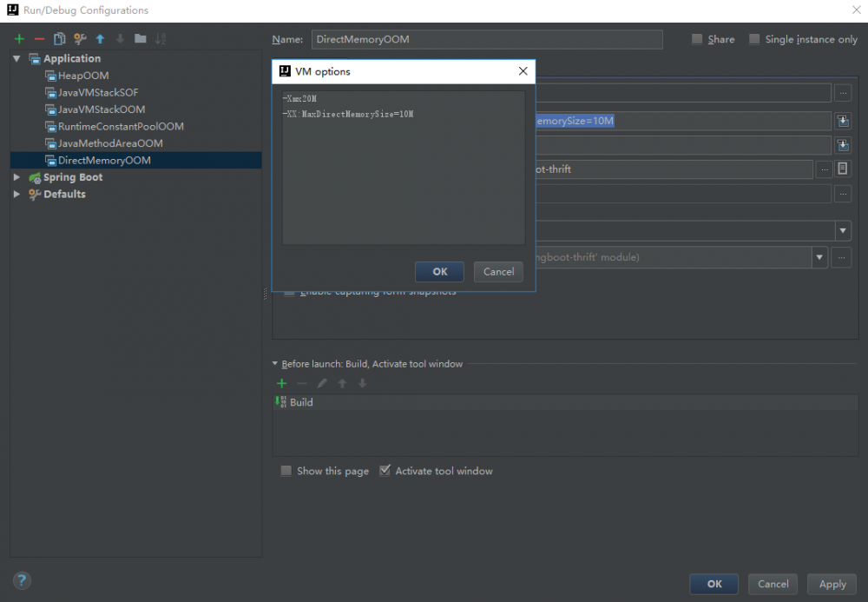Remove configuration with red minus icon
The image size is (868, 602).
tap(39, 39)
